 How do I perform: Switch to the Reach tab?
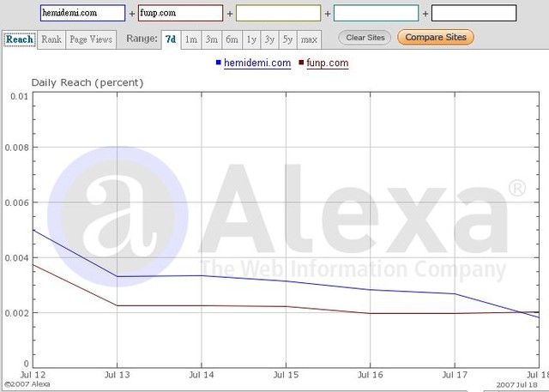pos(20,39)
